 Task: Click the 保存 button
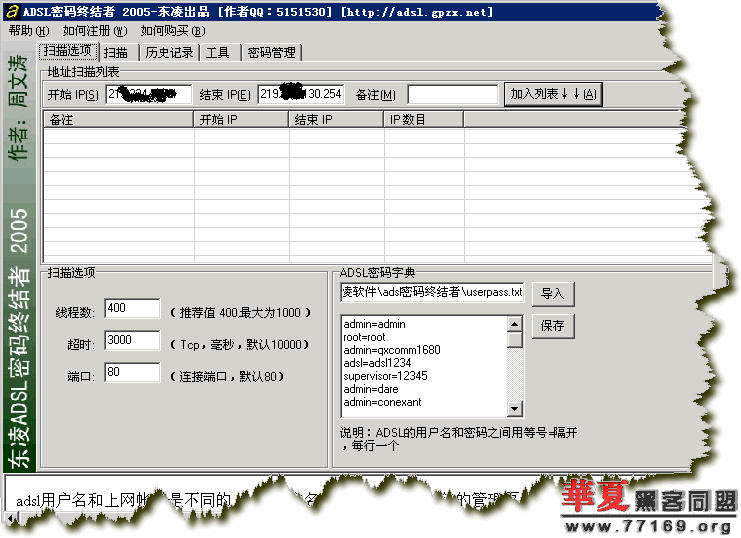coord(553,326)
